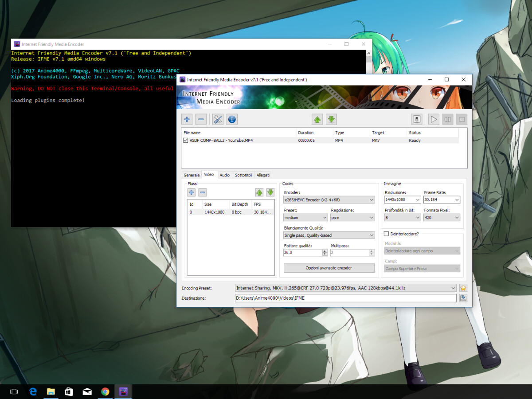Open Chrome from the taskbar
The height and width of the screenshot is (399, 532).
tap(105, 391)
